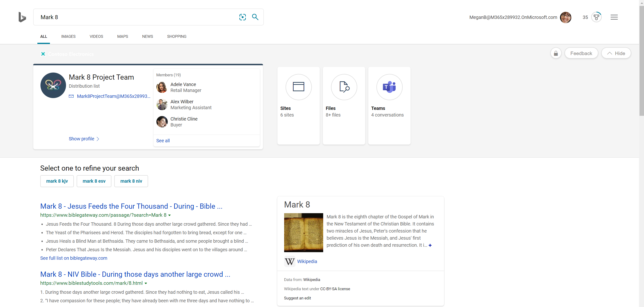
Task: Open biblestudytools URL dropdown arrow
Action: coord(146,283)
